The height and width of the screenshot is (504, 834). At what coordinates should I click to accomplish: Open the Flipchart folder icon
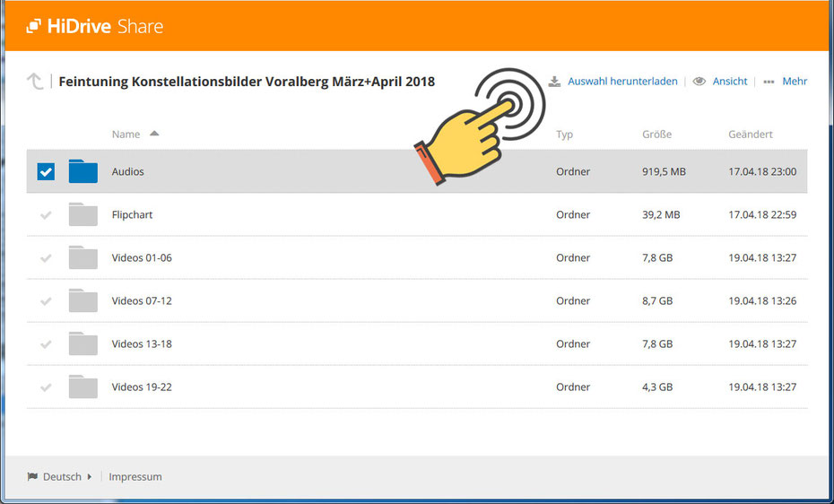pos(83,214)
